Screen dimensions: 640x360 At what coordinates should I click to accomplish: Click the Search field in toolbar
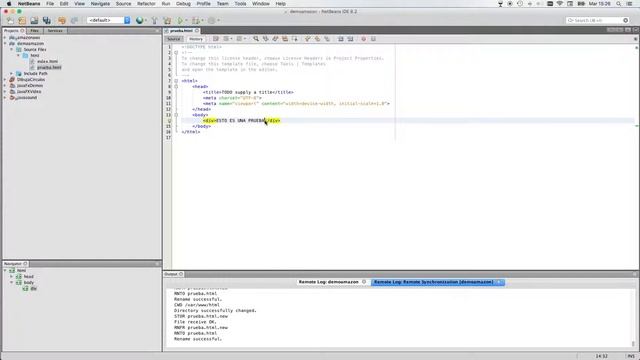(597, 20)
